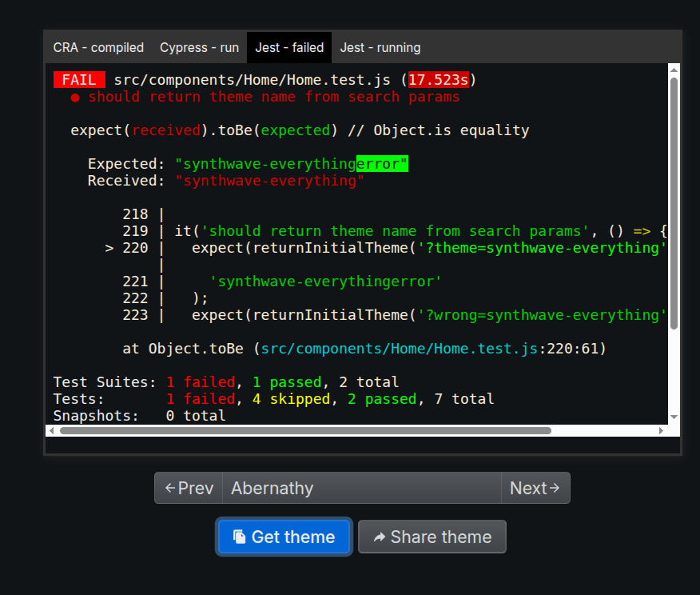Open the Cypress - run tab
This screenshot has height=595, width=700.
[x=199, y=47]
